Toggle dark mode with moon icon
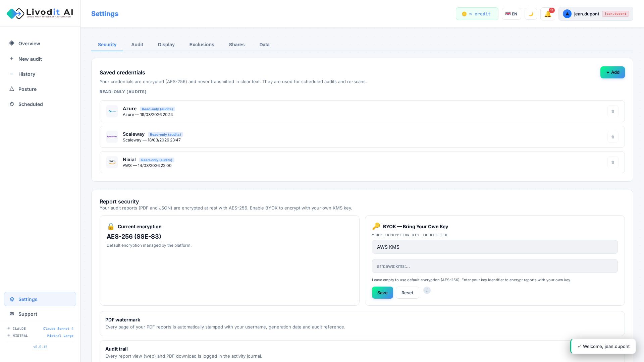Screen dimensions: 644x362 pos(531,14)
